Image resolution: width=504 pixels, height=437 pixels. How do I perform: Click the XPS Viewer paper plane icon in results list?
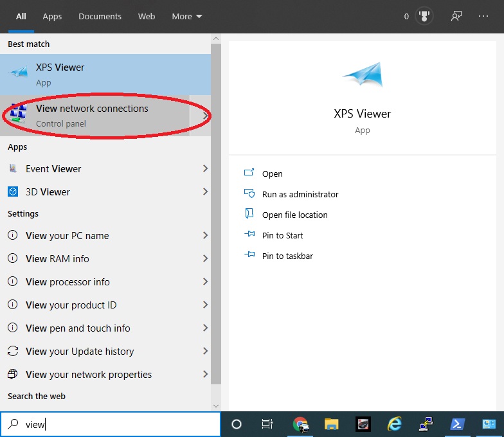(18, 72)
